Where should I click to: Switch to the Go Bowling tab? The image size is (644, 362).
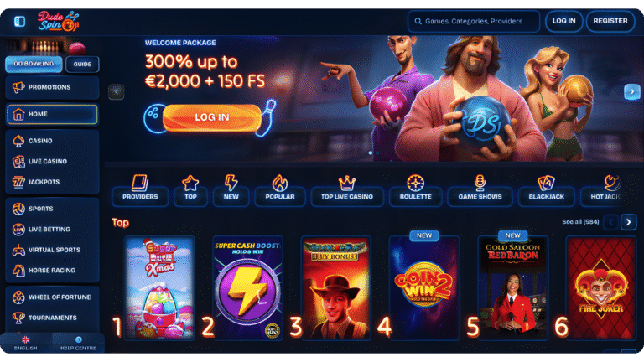pos(34,64)
